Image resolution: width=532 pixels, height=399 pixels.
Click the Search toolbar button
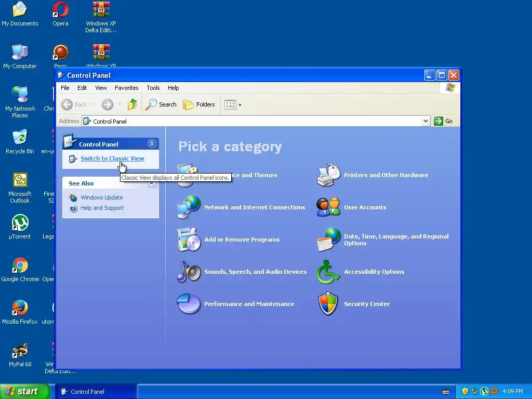coord(161,104)
